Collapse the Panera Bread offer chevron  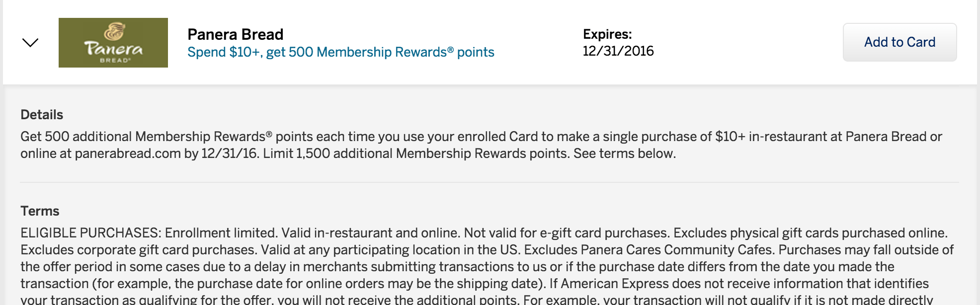tap(30, 43)
